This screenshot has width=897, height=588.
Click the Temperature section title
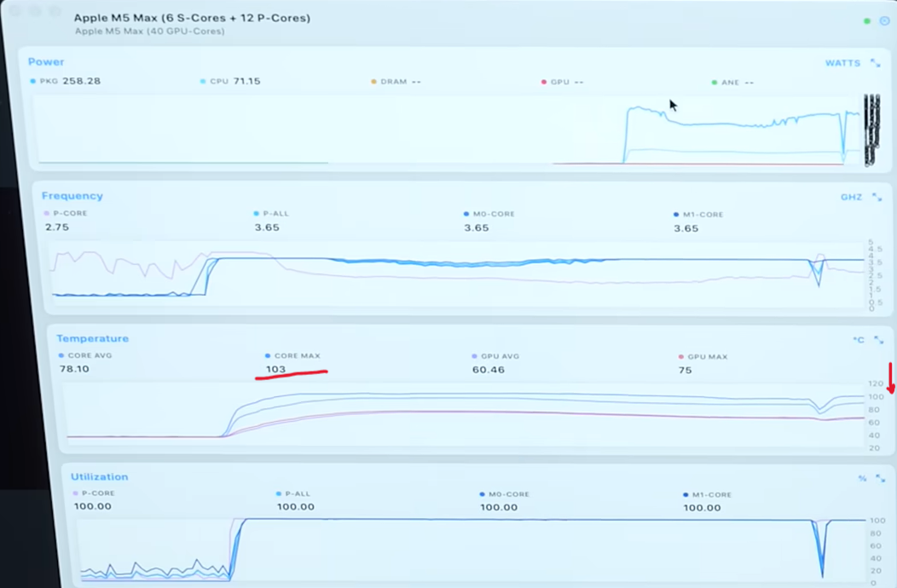(x=93, y=338)
